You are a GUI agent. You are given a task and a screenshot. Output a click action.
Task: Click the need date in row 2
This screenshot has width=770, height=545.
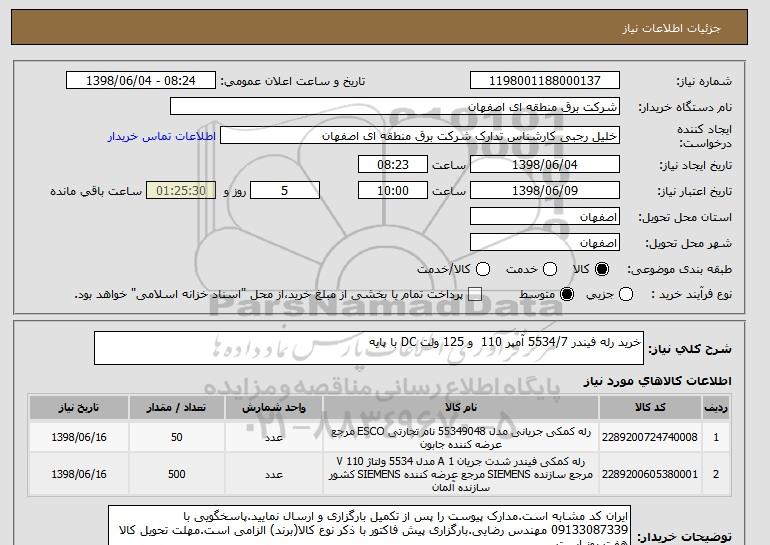pyautogui.click(x=79, y=474)
